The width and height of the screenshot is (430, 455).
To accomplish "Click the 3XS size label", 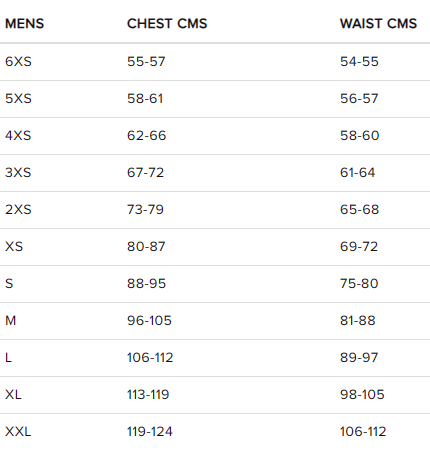I will (18, 173).
